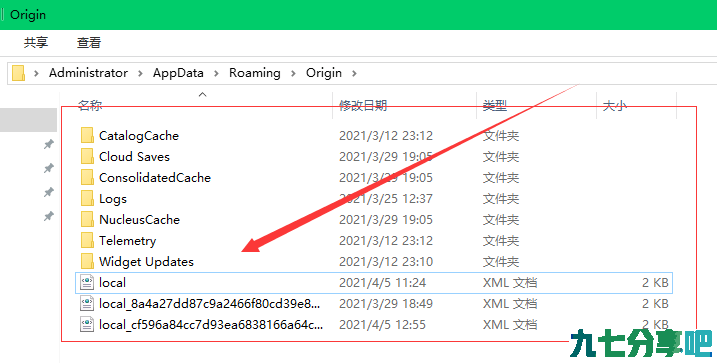Click the 文件夹 type in the CatalogCache row
Image resolution: width=717 pixels, height=363 pixels.
(x=501, y=136)
